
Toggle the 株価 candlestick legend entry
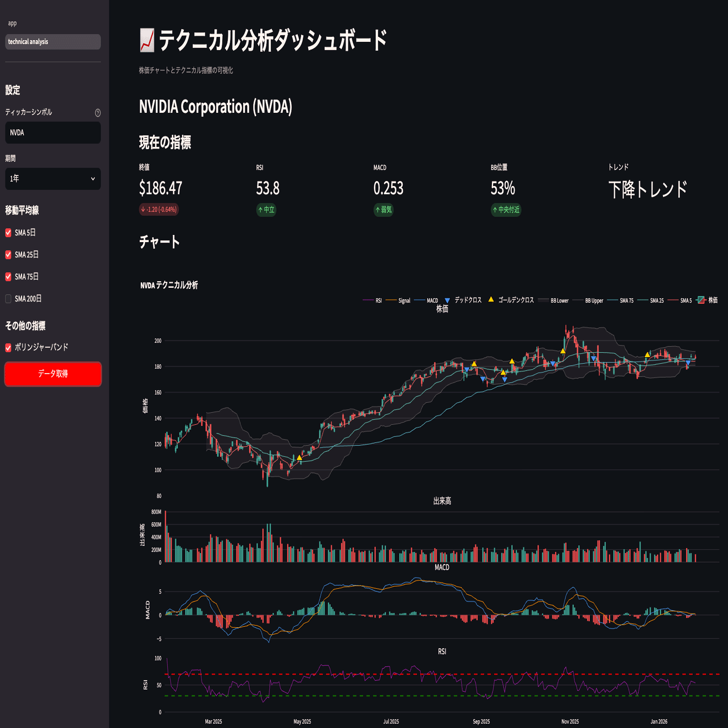click(707, 300)
